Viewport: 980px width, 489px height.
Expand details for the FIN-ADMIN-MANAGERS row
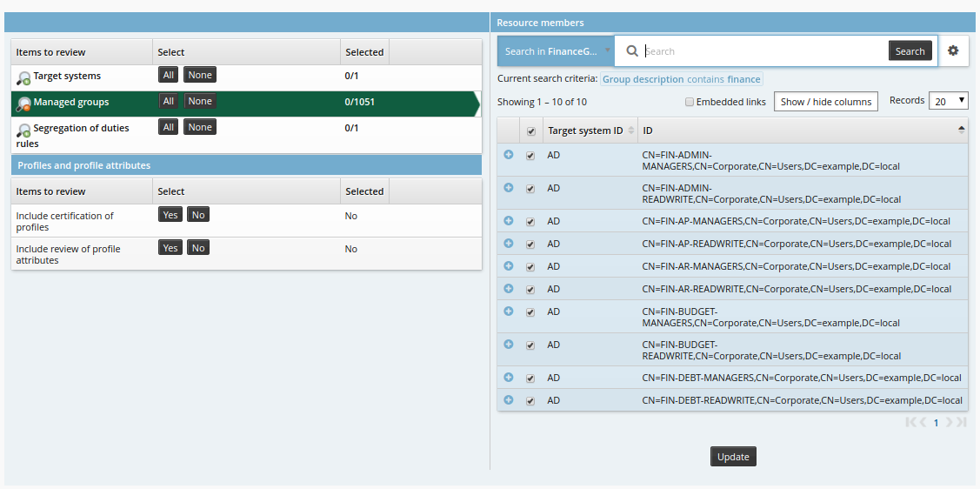click(x=509, y=155)
